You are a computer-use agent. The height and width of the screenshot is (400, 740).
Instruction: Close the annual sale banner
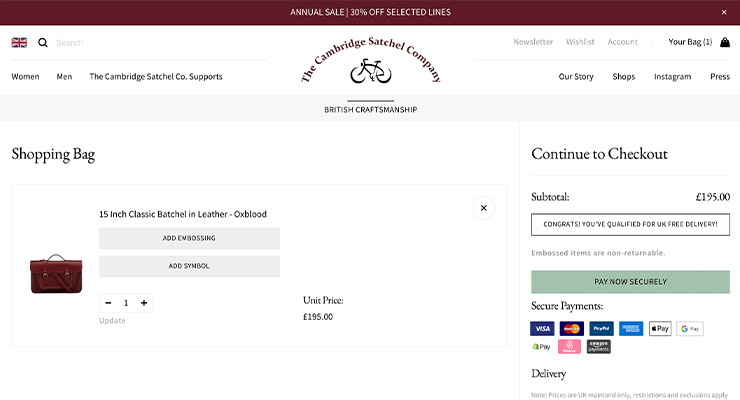[x=724, y=12]
